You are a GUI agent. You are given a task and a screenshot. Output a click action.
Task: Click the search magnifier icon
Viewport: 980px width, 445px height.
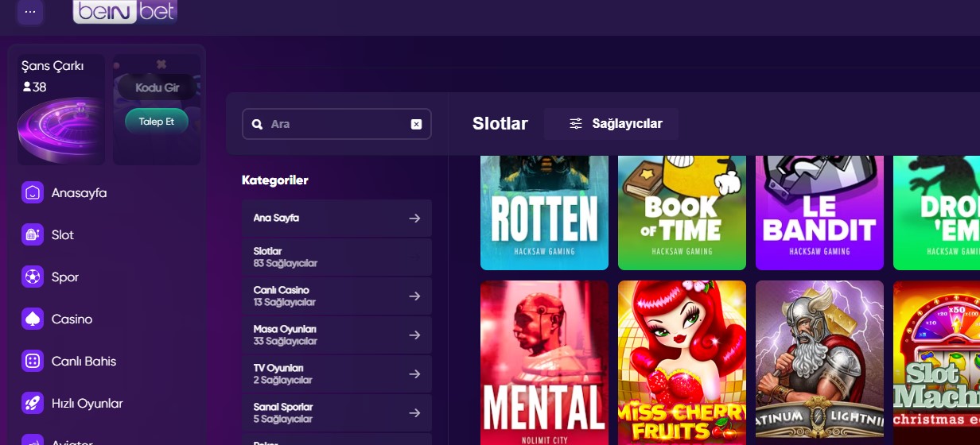tap(257, 125)
